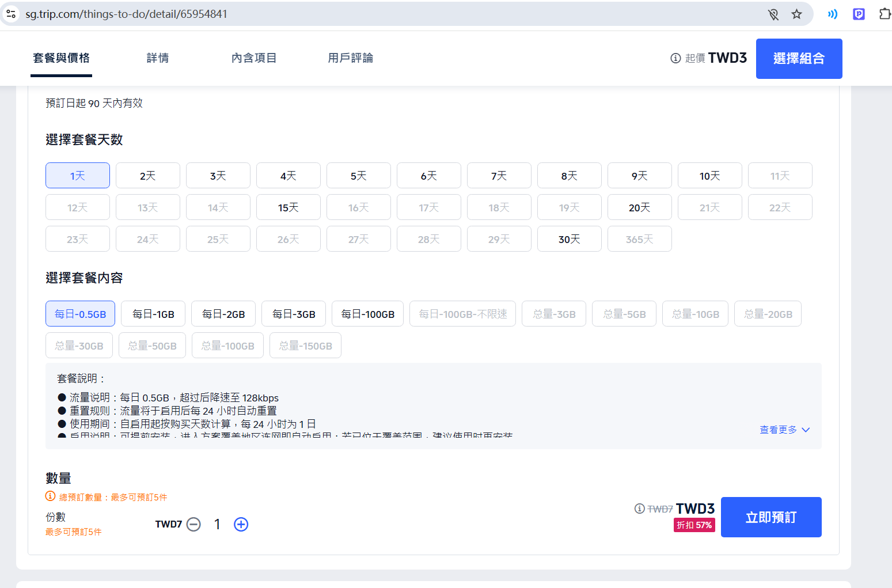
Task: Click the info icon beside crossed-out TWD7 price
Action: (x=639, y=509)
